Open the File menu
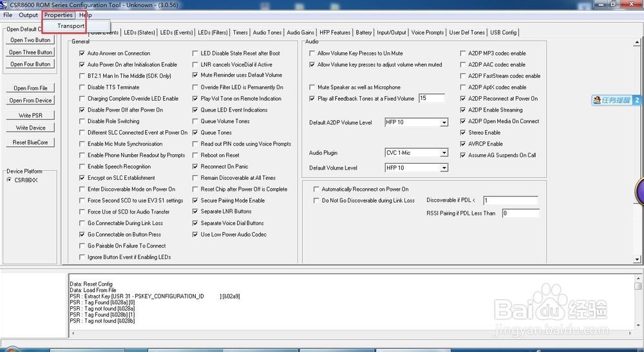The width and height of the screenshot is (644, 352). 8,15
